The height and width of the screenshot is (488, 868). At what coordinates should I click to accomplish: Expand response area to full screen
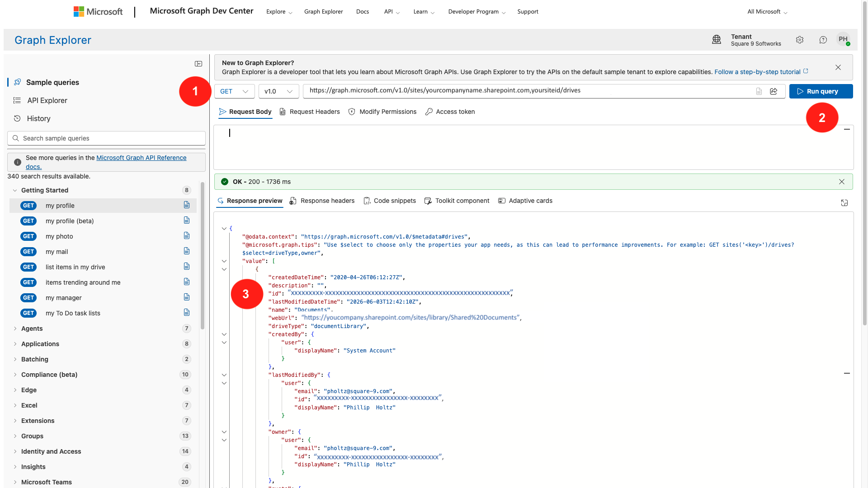point(844,203)
